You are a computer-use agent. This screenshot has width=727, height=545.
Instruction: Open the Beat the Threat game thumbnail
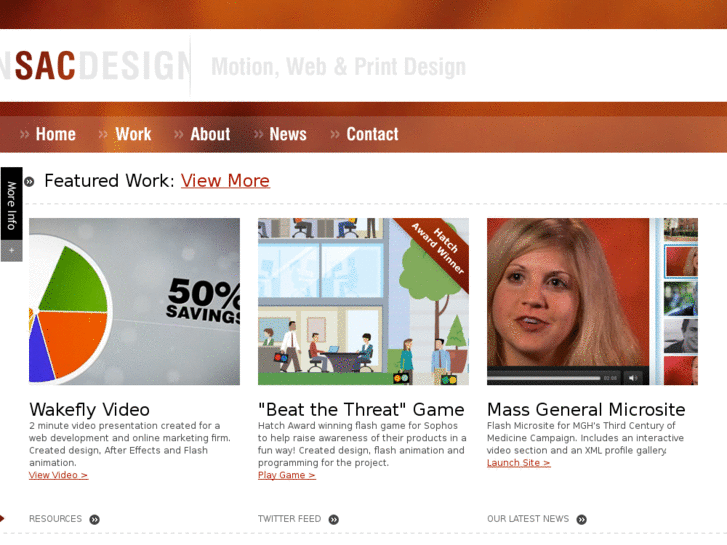(x=363, y=301)
